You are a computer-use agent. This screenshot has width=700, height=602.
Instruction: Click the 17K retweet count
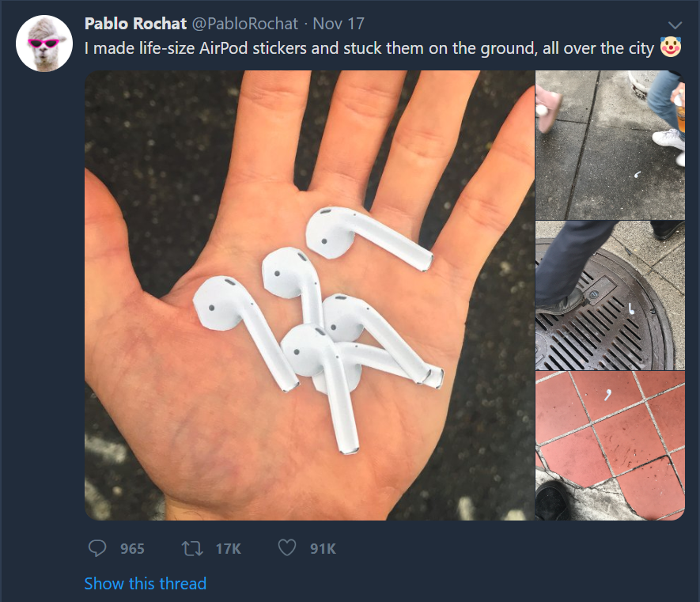coord(228,548)
